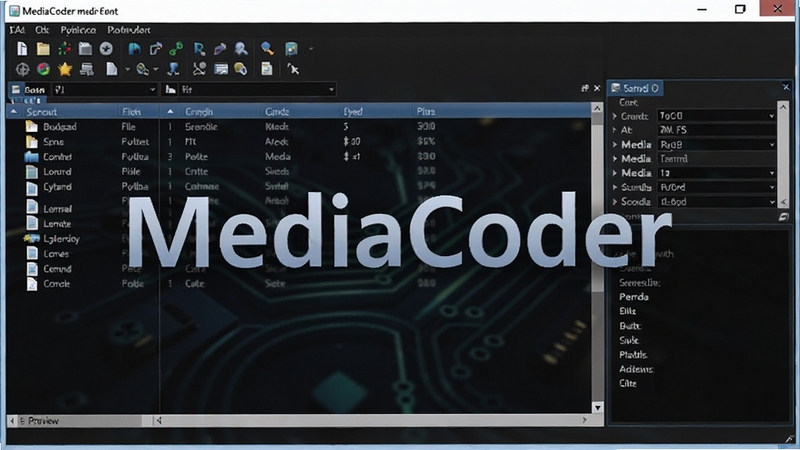
Task: Sort by the 'Sonout' column header
Action: coord(42,112)
